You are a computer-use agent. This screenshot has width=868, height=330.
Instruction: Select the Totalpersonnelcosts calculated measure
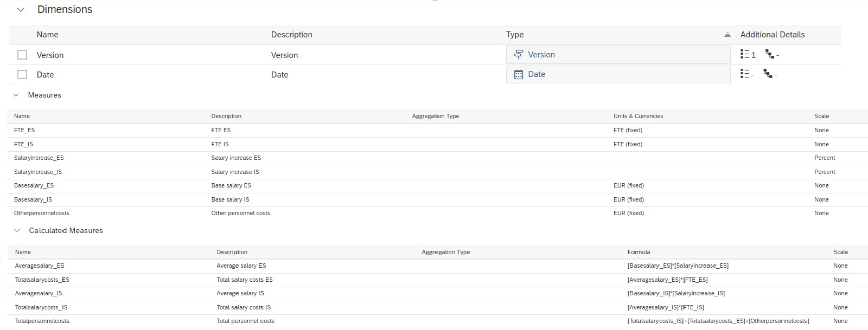click(x=42, y=321)
